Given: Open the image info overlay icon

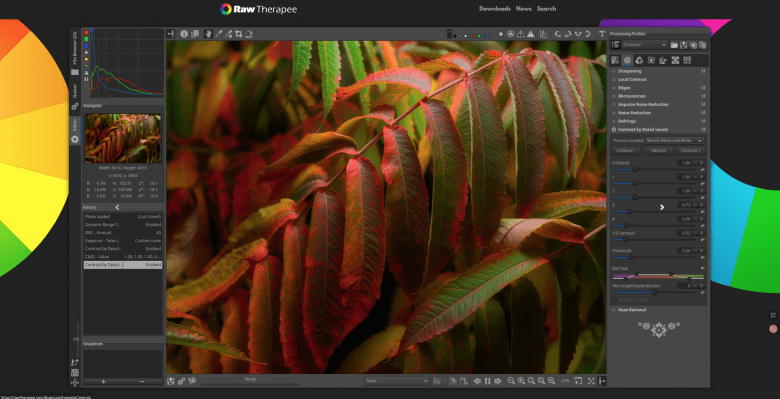Looking at the screenshot, I should [184, 34].
